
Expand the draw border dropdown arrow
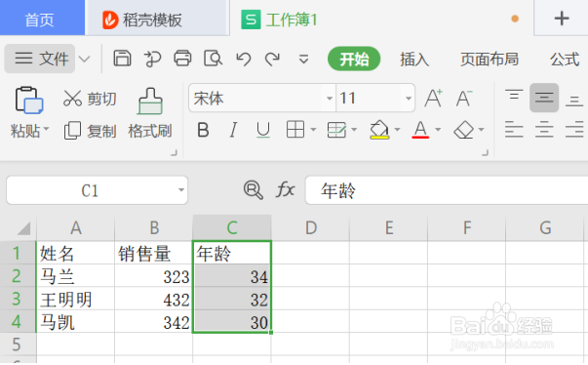tap(354, 130)
